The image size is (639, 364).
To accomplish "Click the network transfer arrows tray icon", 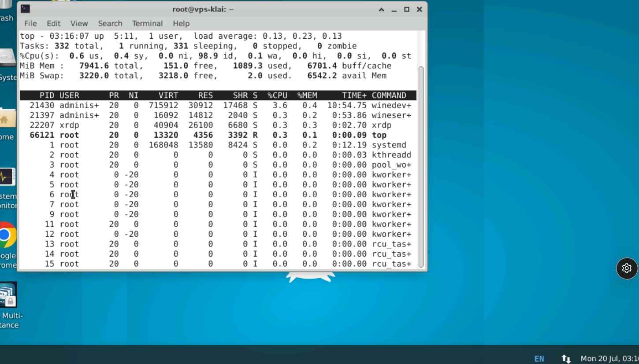I will tap(566, 359).
